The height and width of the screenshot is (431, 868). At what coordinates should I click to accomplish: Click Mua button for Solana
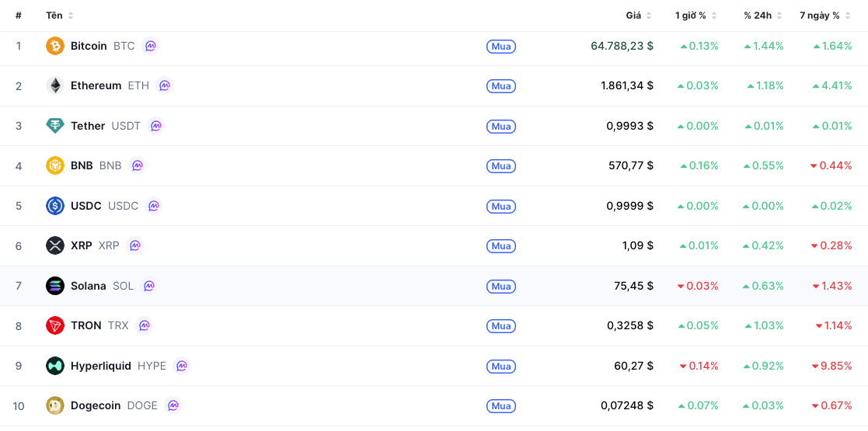pos(501,287)
